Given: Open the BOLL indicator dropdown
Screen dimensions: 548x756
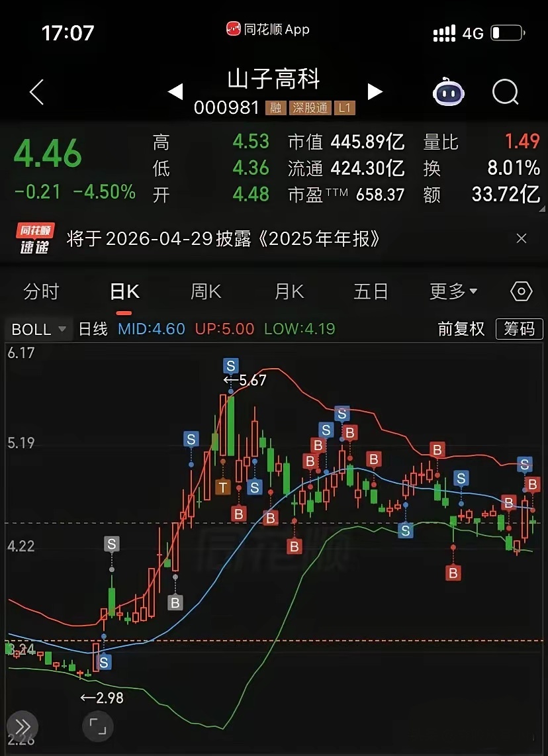Looking at the screenshot, I should click(38, 329).
